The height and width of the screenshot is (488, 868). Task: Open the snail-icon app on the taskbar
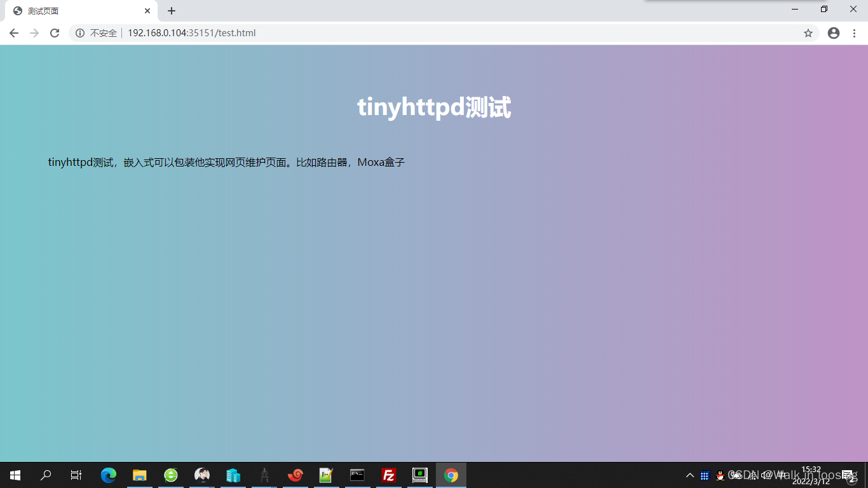tap(295, 475)
